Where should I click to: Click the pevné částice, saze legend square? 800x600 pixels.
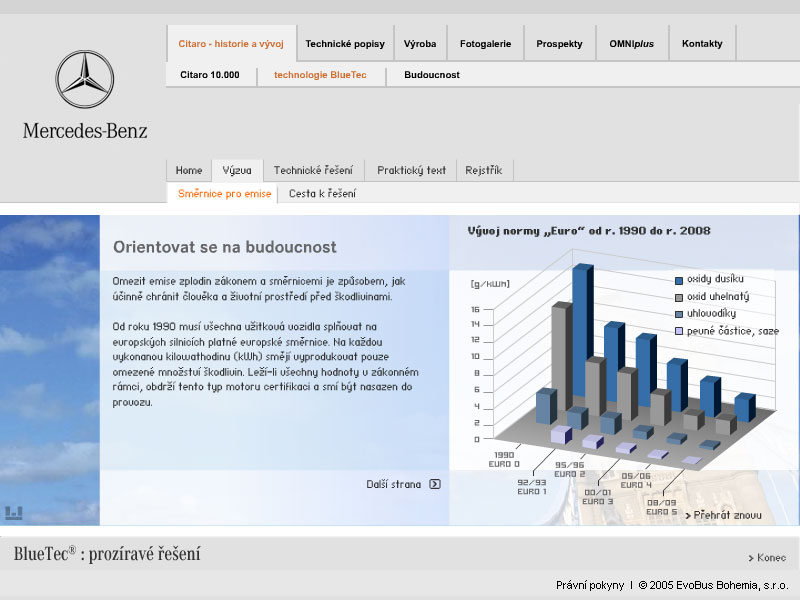(x=679, y=331)
